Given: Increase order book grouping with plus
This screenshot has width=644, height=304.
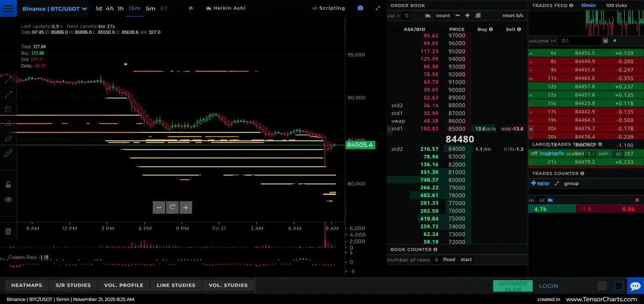Looking at the screenshot, I should (467, 16).
